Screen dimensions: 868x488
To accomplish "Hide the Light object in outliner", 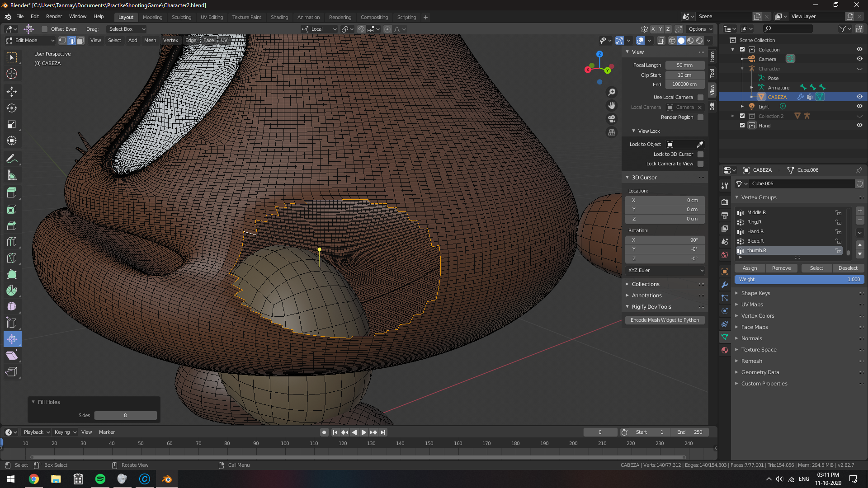I will pyautogui.click(x=859, y=106).
